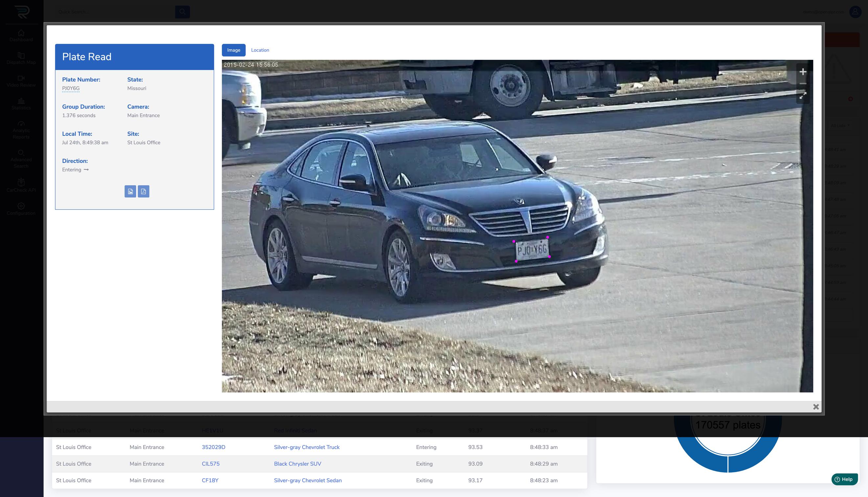Open plate 352029D link
This screenshot has width=868, height=497.
tap(213, 447)
